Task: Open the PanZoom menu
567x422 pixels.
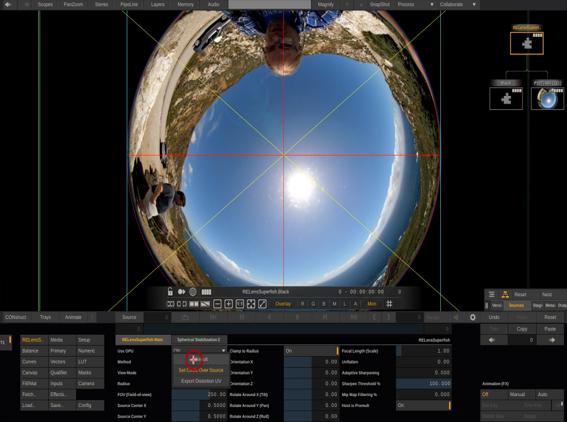Action: pos(73,4)
